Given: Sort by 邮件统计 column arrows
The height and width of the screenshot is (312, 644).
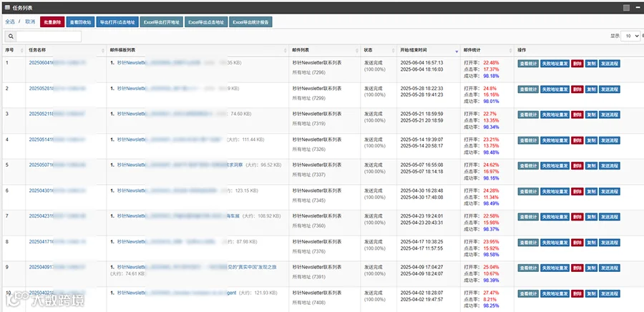Looking at the screenshot, I should click(x=510, y=50).
